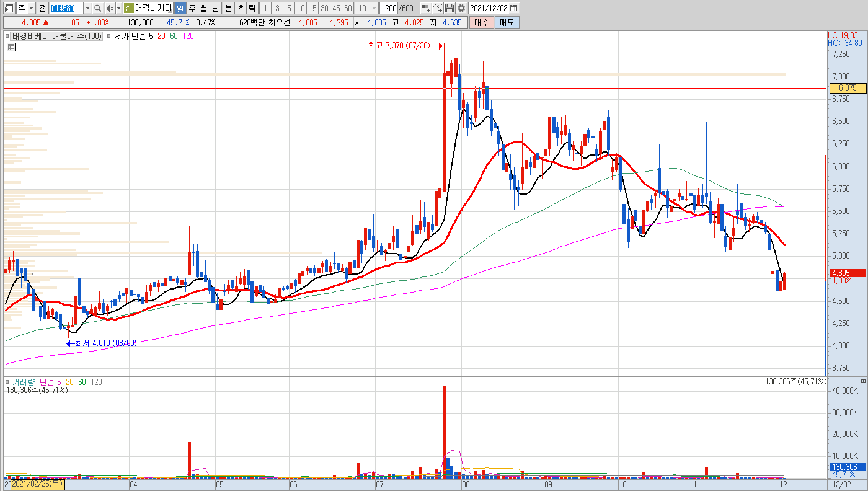Click the grid icon below indicator label

tap(10, 46)
